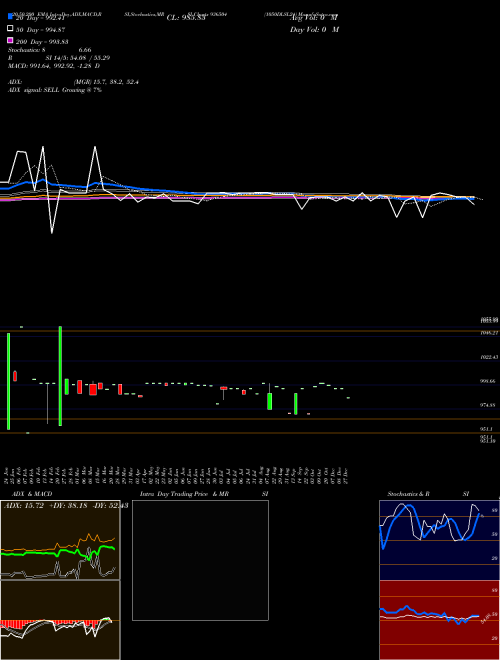Click the blue 20 Day EMA legend swatch
500x660 pixels.
[x=11, y=17]
